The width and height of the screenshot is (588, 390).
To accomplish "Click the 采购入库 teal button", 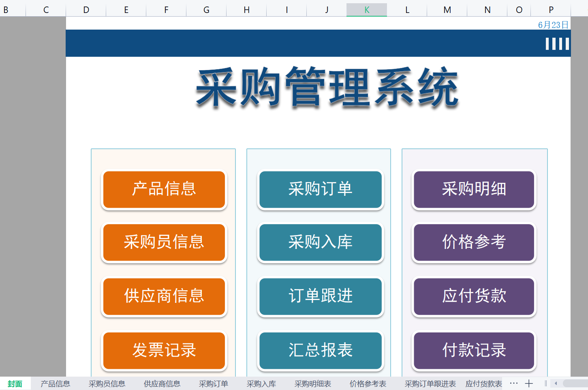I will click(x=321, y=242).
